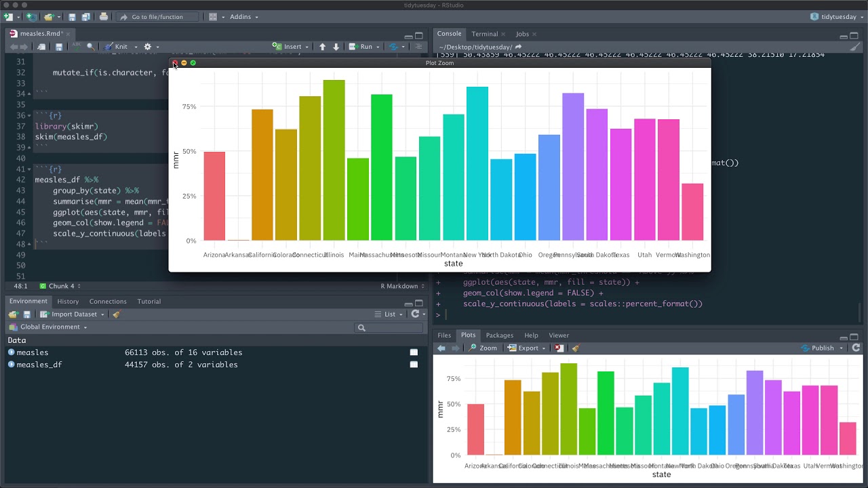Image resolution: width=868 pixels, height=488 pixels.
Task: Switch to the Jobs tab
Action: point(522,34)
